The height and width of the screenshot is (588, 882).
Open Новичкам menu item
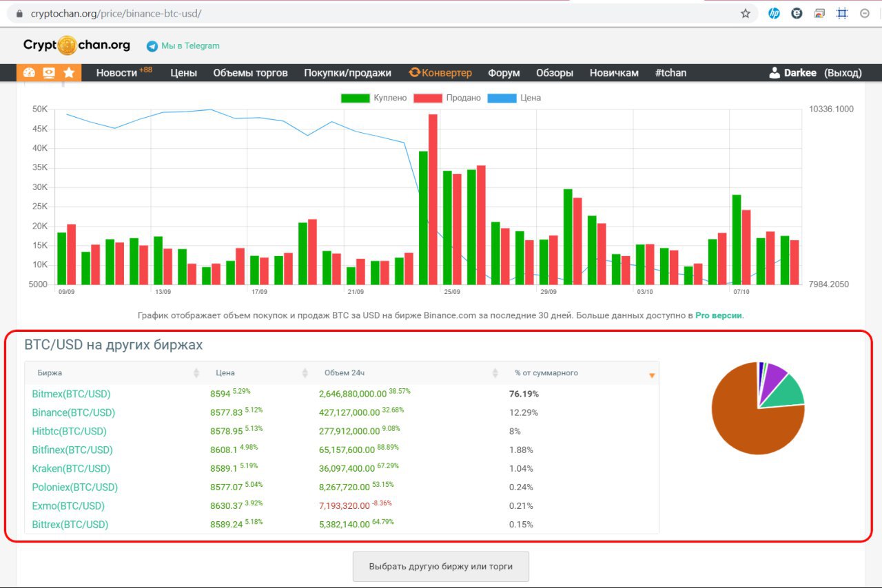tap(614, 72)
